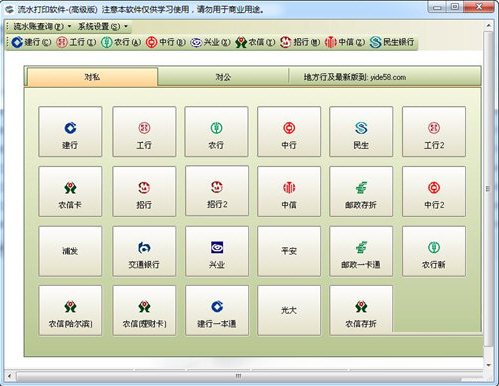This screenshot has width=499, height=386.
Task: Click the app icon in title bar
Action: pyautogui.click(x=10, y=9)
